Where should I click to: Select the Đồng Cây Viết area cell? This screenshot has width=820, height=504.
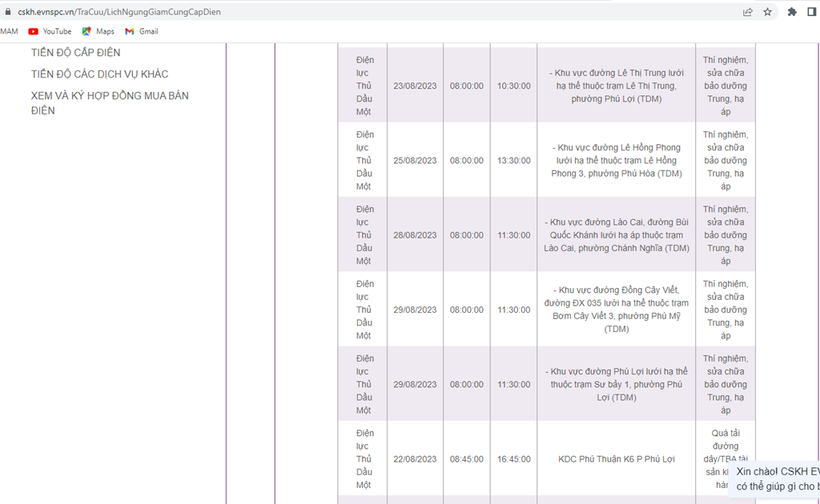[x=617, y=310]
